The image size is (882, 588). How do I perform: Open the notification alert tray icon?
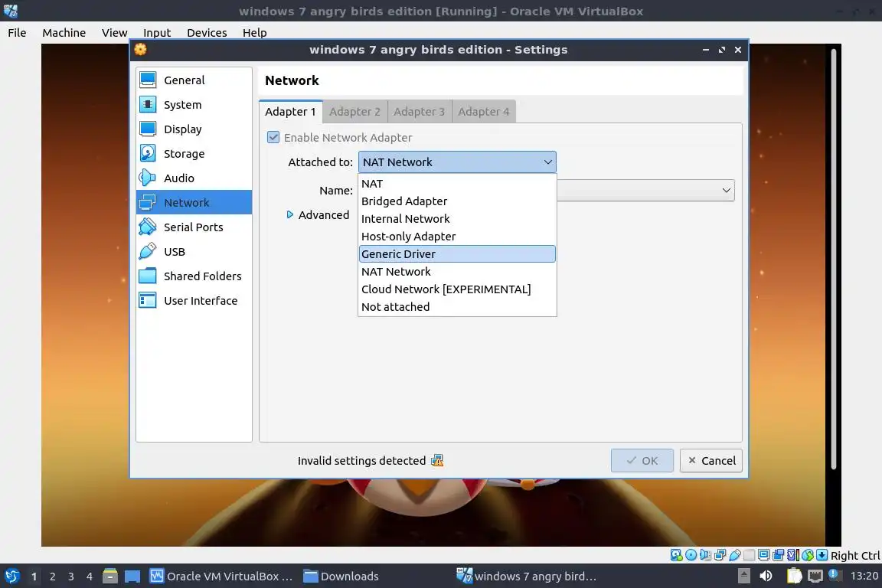pos(835,575)
